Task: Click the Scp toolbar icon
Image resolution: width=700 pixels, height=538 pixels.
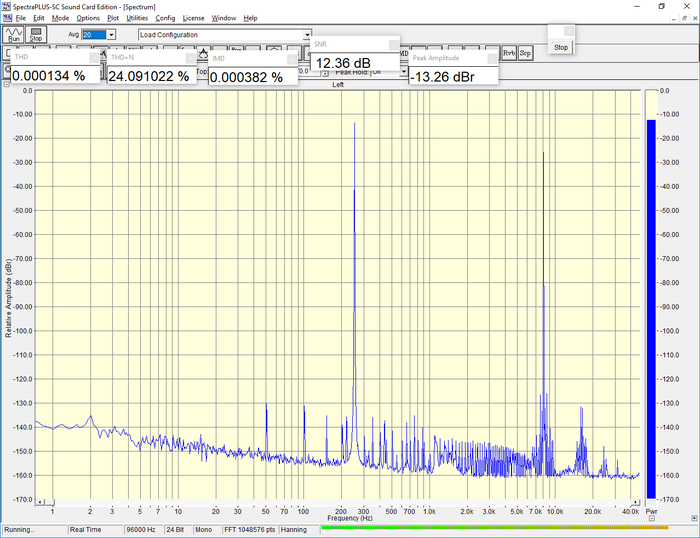Action: (x=525, y=53)
